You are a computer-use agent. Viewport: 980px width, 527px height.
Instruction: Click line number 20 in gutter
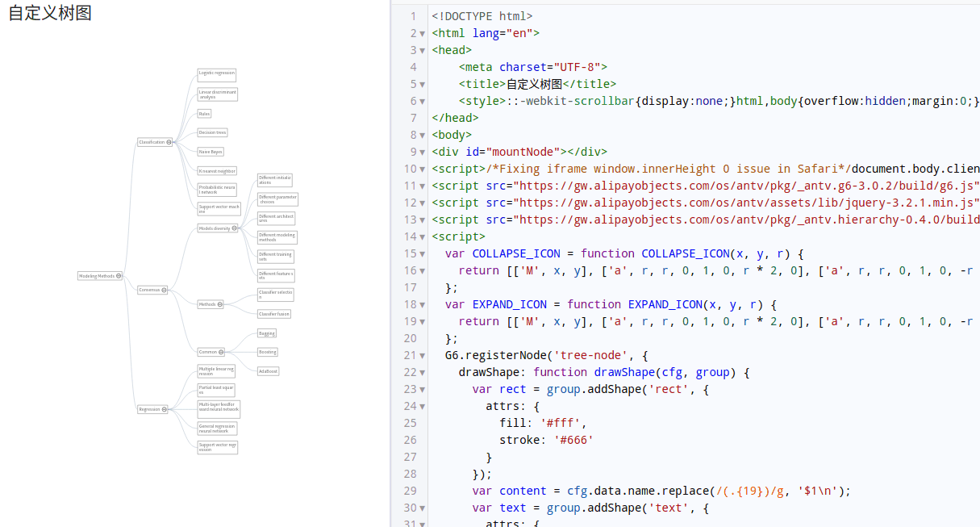410,339
